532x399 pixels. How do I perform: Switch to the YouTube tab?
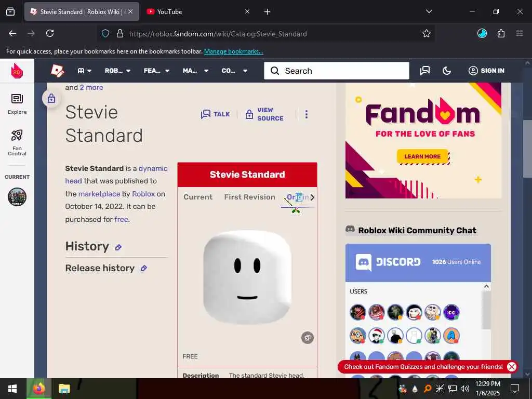(198, 12)
